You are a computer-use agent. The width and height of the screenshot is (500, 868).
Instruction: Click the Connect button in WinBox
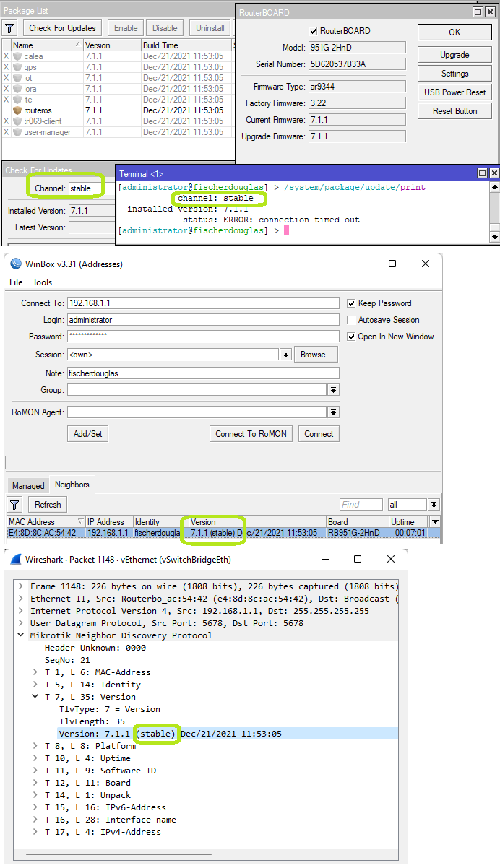(319, 434)
